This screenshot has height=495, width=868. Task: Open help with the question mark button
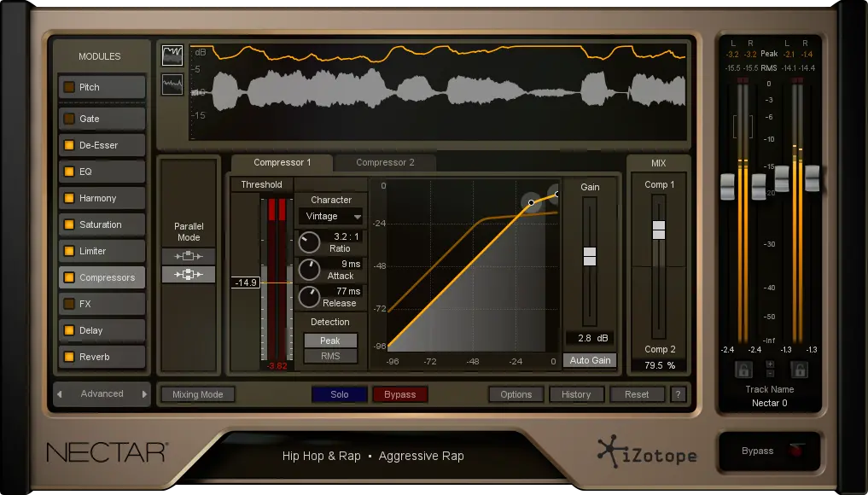(679, 394)
